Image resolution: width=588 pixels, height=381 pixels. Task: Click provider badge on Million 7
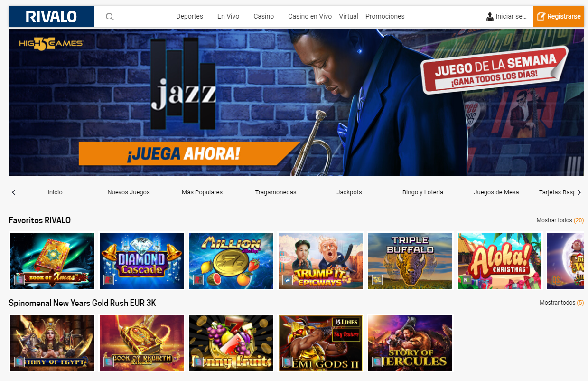coord(198,280)
